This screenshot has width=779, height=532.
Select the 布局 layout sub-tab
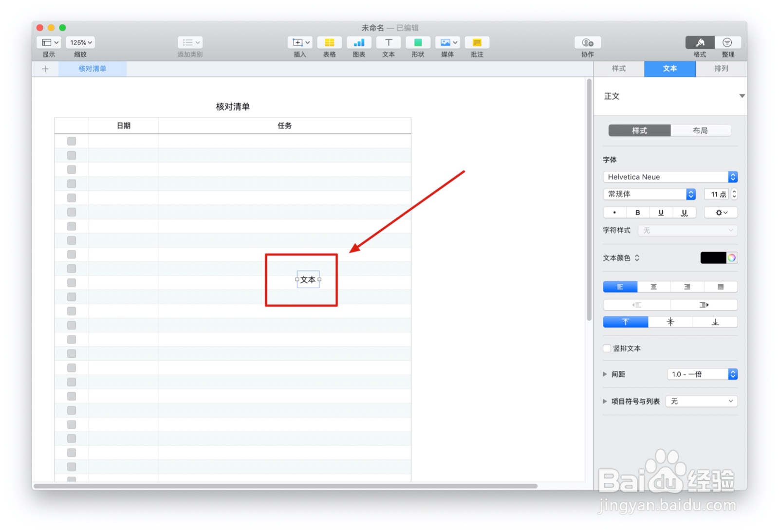702,130
